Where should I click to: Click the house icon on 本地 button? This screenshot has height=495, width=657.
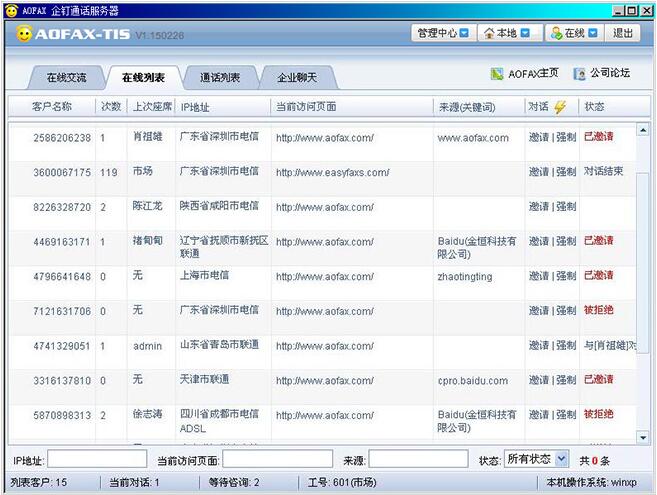tap(490, 33)
